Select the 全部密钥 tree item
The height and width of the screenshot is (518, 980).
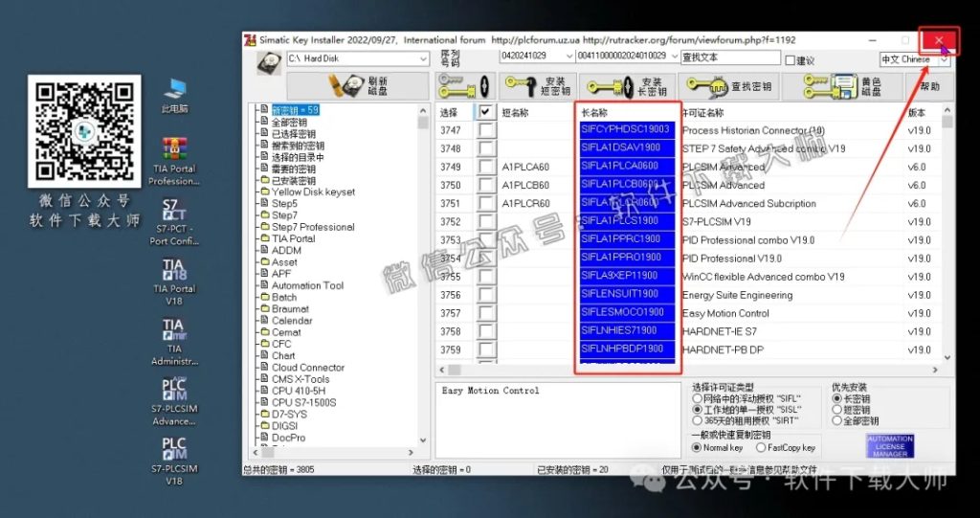tap(289, 122)
